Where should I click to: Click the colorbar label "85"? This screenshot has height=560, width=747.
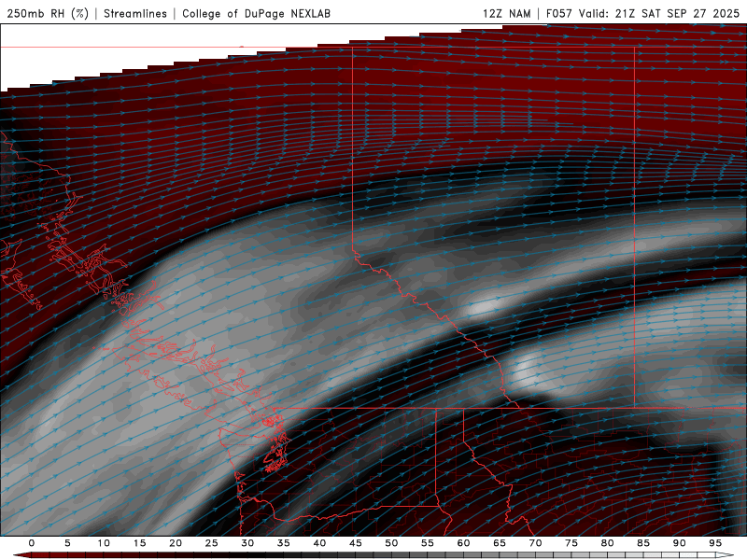coord(643,543)
